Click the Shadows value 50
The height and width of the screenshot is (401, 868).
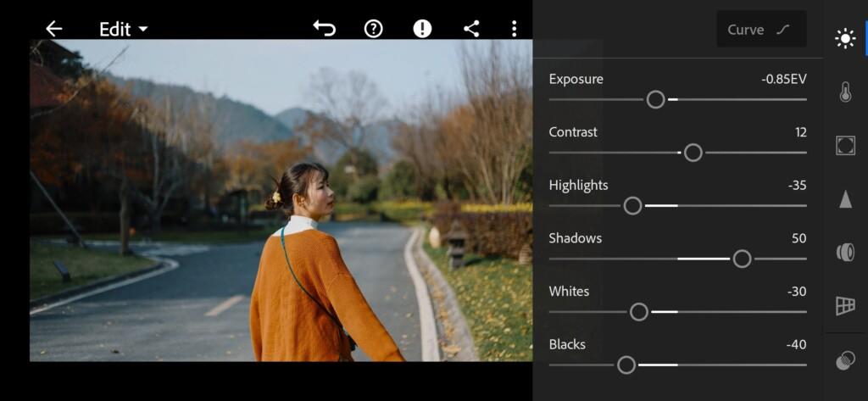[x=799, y=239]
